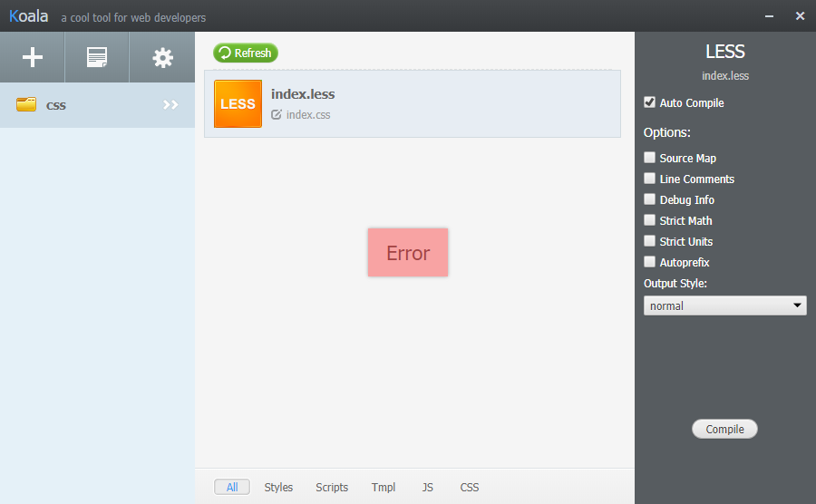
Task: Open settings via the gear icon
Action: pos(162,58)
